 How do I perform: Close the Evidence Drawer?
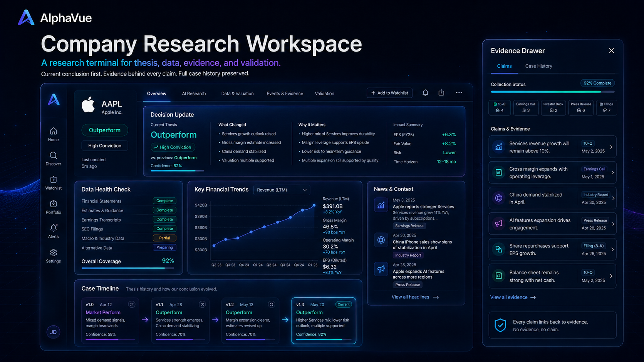(x=612, y=51)
